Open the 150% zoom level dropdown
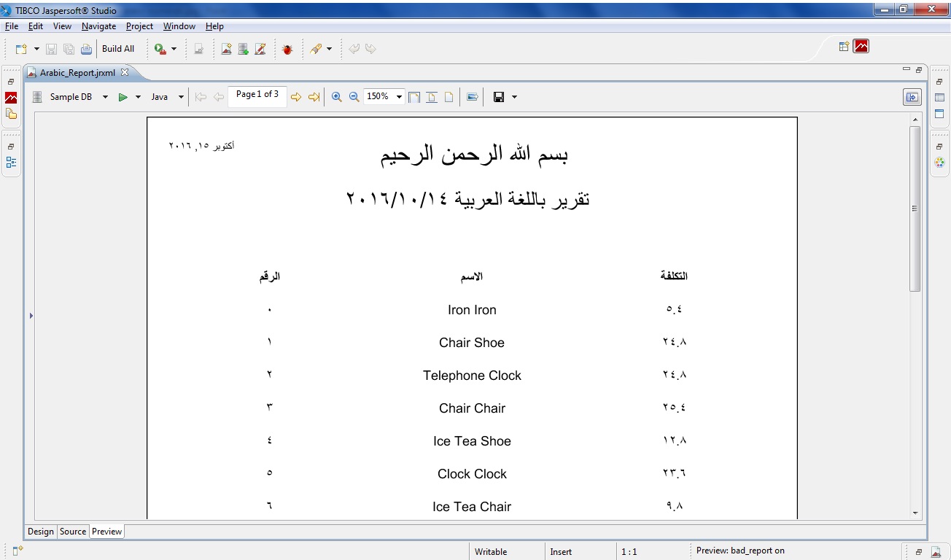This screenshot has width=951, height=560. (397, 96)
